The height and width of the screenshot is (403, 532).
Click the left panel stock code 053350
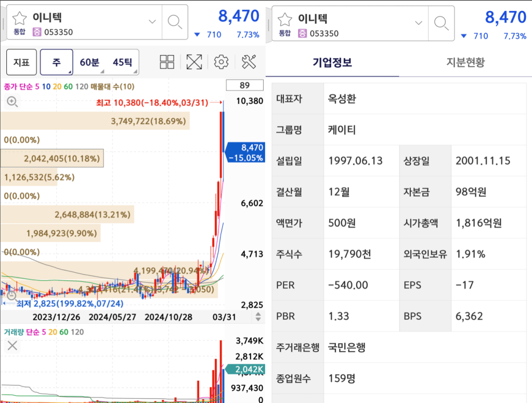point(58,32)
